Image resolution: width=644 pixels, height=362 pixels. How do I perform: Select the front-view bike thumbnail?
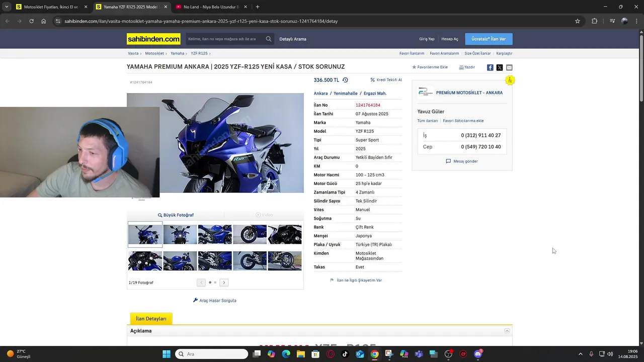click(180, 234)
